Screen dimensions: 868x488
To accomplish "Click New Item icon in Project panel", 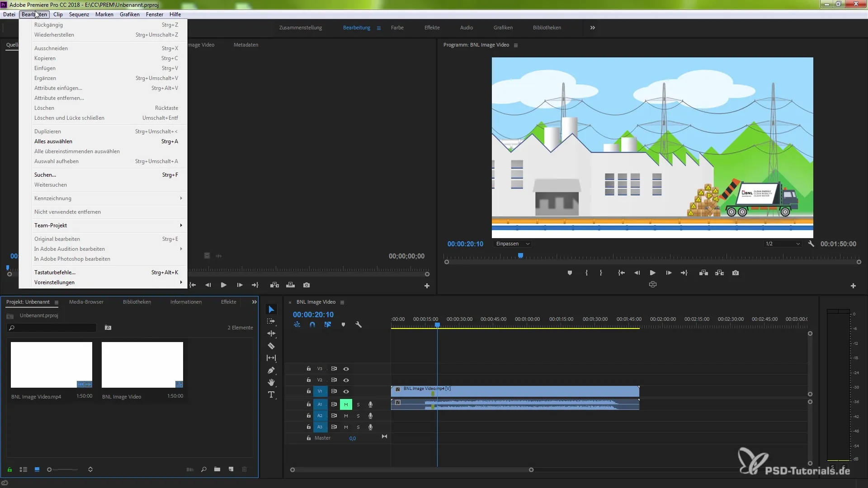I will click(x=231, y=469).
